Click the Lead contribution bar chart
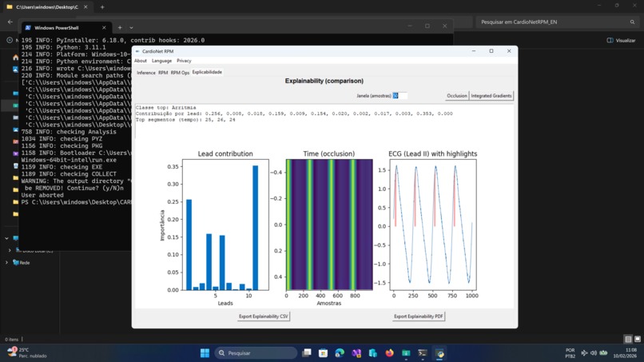This screenshot has width=644, height=362. pos(225,225)
